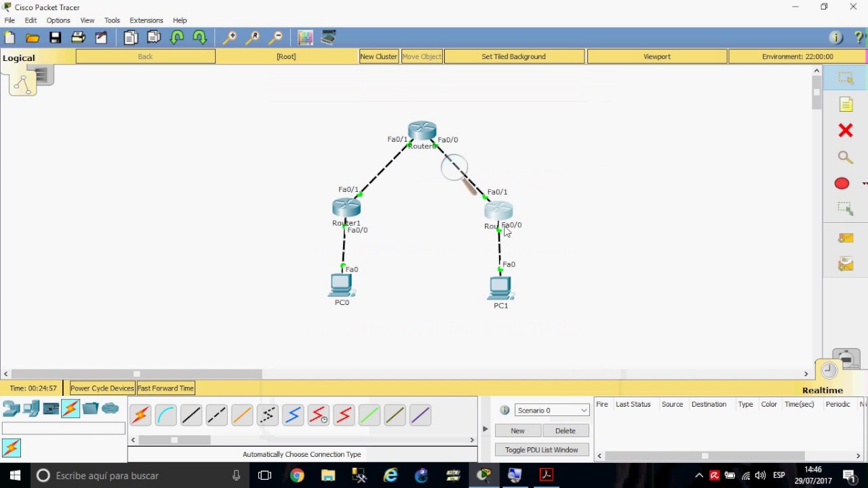Image resolution: width=868 pixels, height=488 pixels.
Task: Open the File menu
Action: click(x=9, y=20)
